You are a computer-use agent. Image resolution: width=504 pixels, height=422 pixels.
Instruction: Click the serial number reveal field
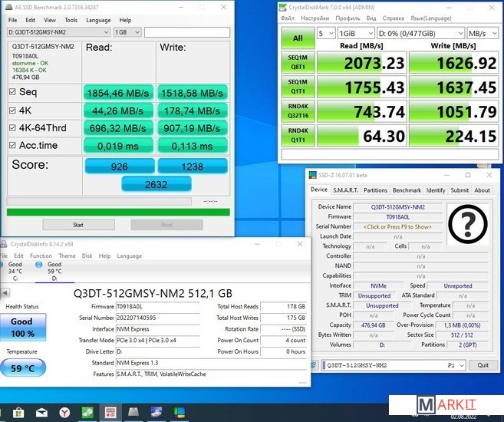[397, 226]
